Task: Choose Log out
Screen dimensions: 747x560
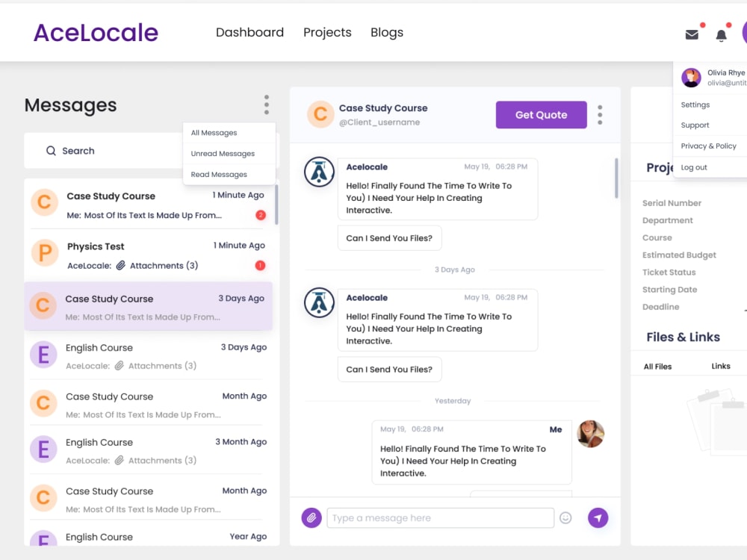Action: click(694, 167)
